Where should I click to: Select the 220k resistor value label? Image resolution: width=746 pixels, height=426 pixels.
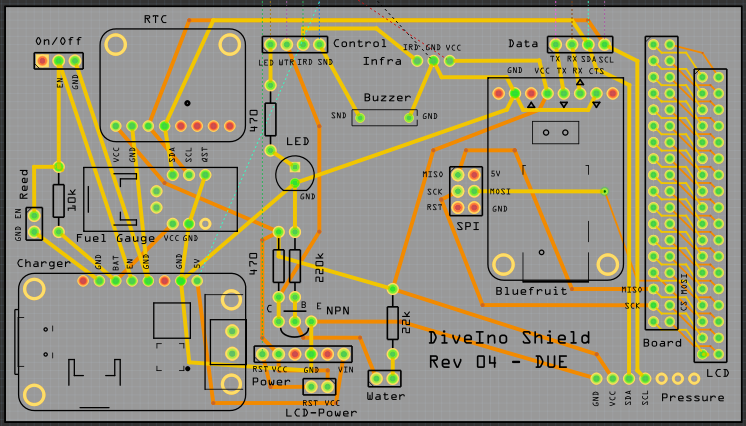319,267
